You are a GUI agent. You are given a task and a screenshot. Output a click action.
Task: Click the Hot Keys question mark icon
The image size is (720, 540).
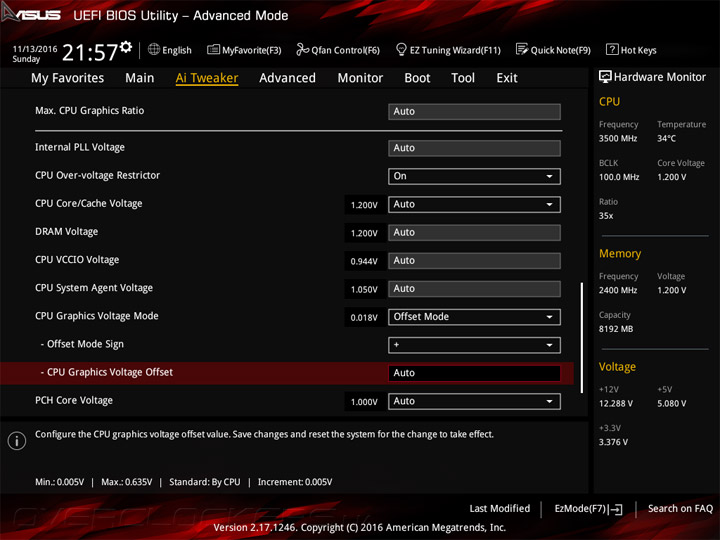pyautogui.click(x=612, y=49)
